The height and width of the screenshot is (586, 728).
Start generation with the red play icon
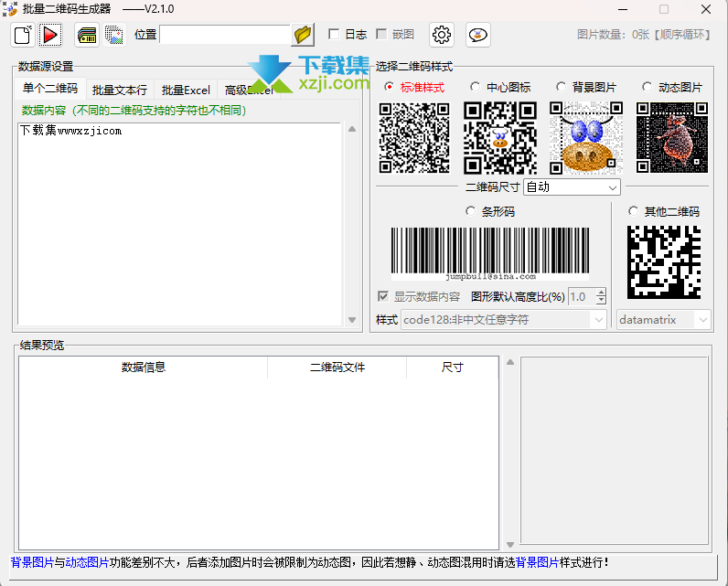(x=50, y=35)
